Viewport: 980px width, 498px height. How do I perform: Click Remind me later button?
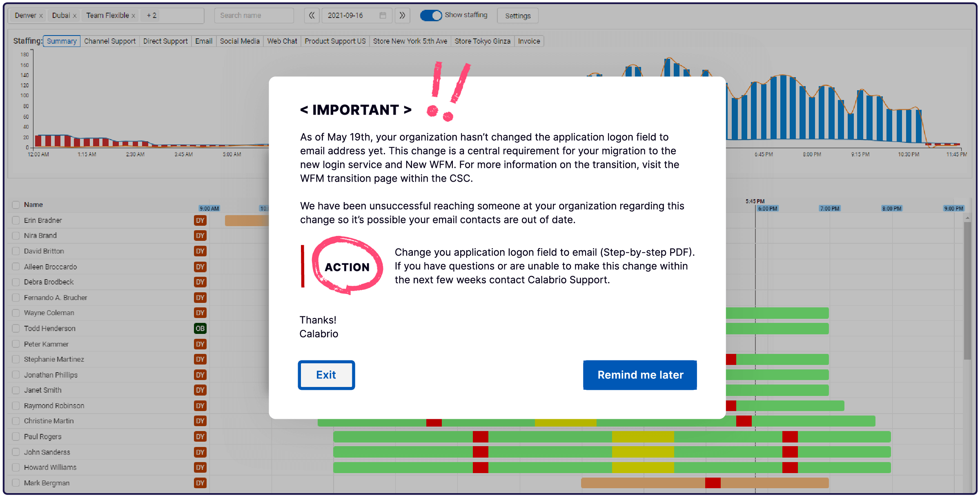640,375
